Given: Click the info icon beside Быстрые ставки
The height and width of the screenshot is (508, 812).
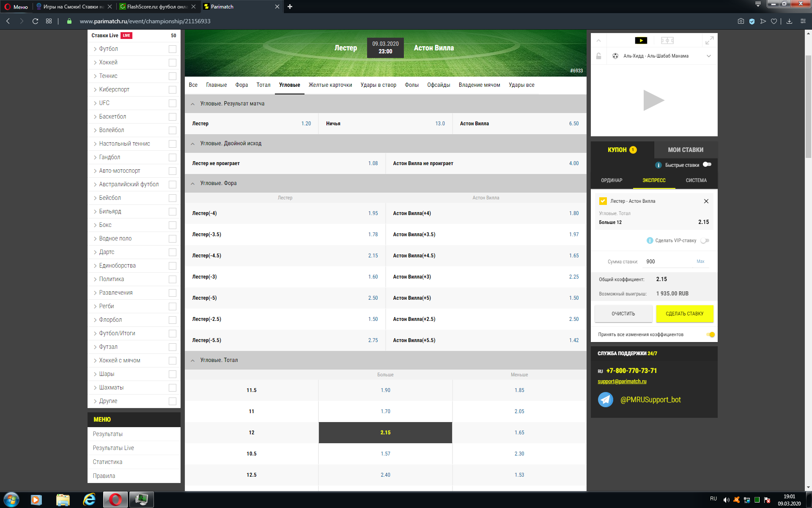Looking at the screenshot, I should [658, 165].
